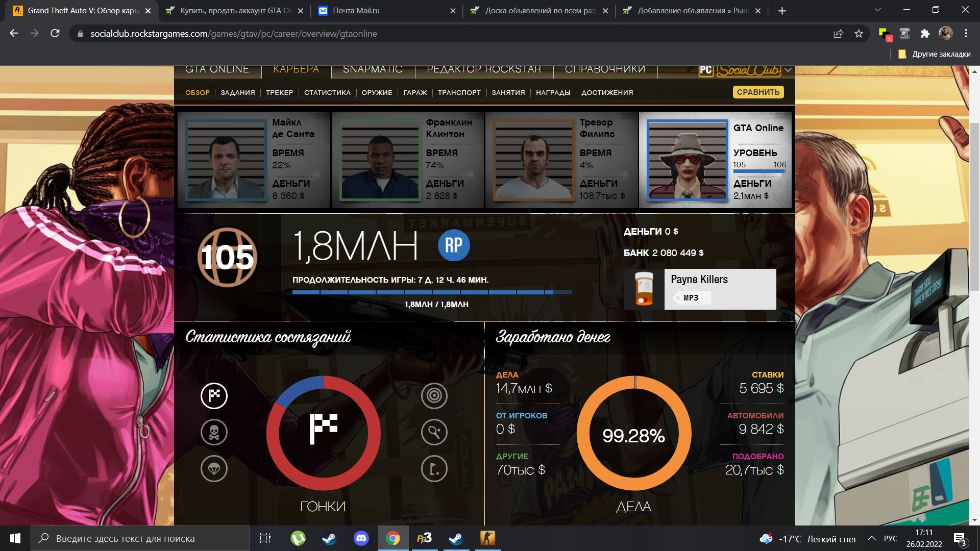Viewport: 980px width, 551px height.
Task: Open Discord from the taskbar
Action: [361, 538]
